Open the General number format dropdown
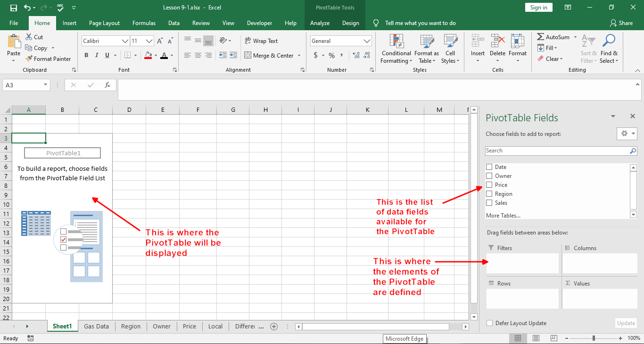This screenshot has width=644, height=344. (x=367, y=41)
